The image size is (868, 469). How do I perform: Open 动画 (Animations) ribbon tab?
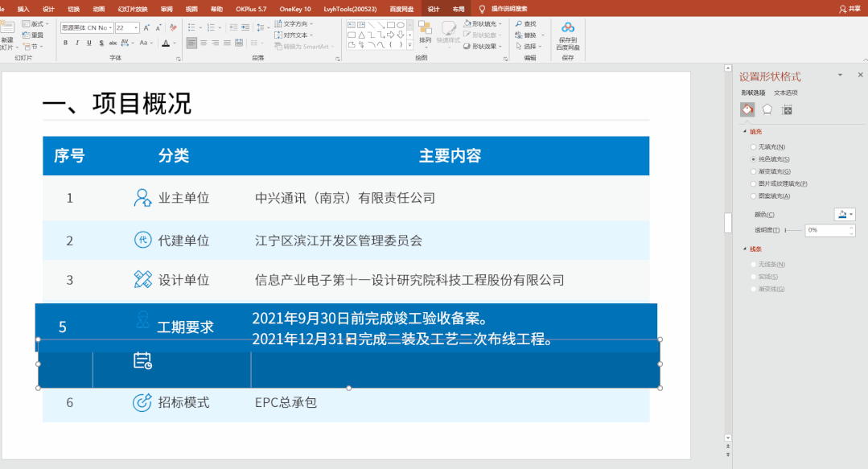pyautogui.click(x=98, y=9)
